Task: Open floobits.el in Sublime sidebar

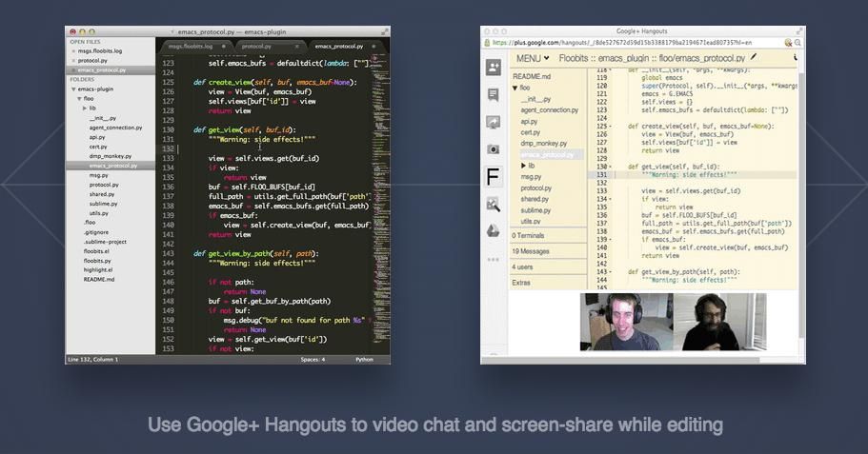Action: pos(97,251)
